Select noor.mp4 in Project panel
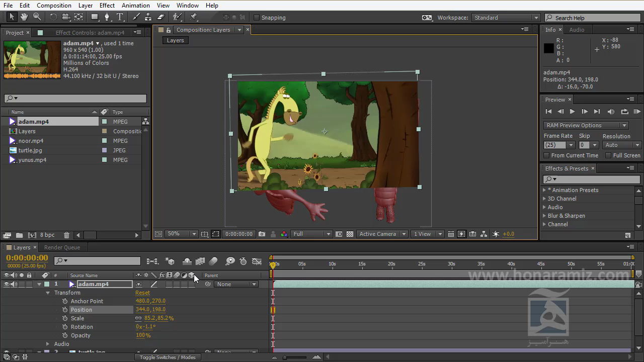Image resolution: width=644 pixels, height=362 pixels. [31, 141]
